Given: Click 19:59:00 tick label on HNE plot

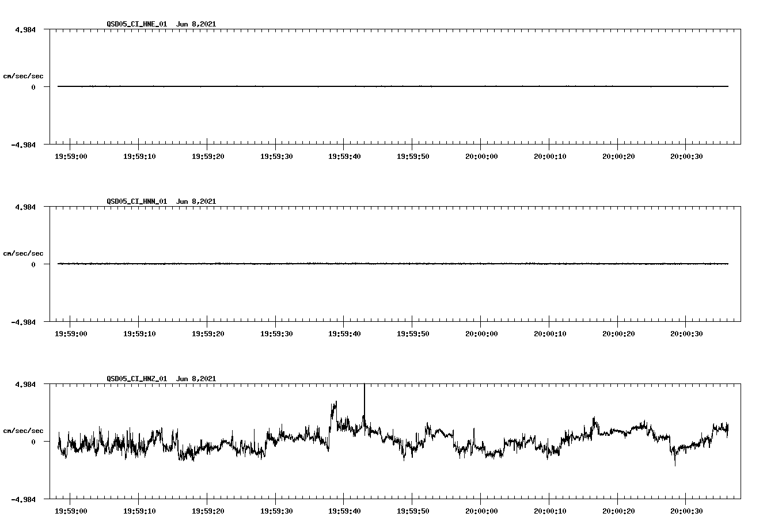Looking at the screenshot, I should click(x=70, y=157).
